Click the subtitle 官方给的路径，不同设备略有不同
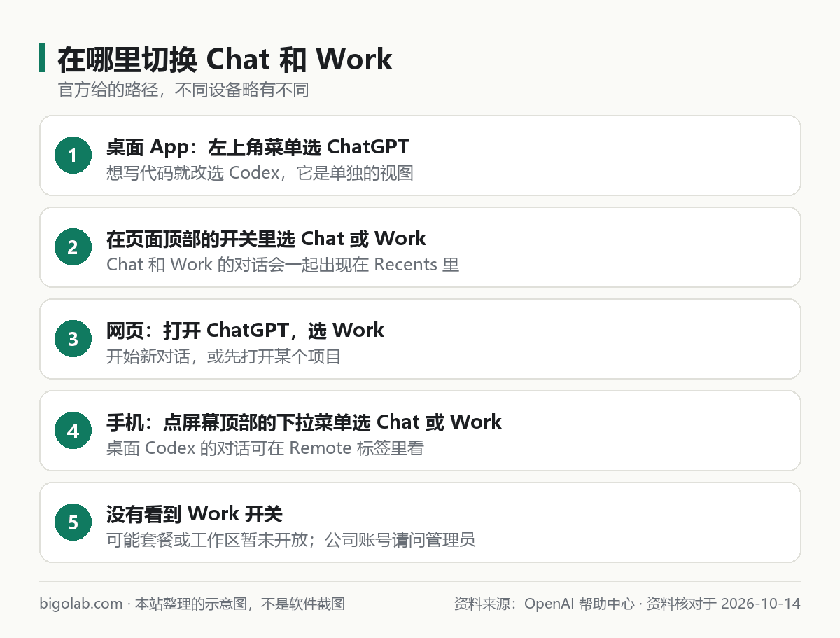Screen dimensions: 840x638 183,90
